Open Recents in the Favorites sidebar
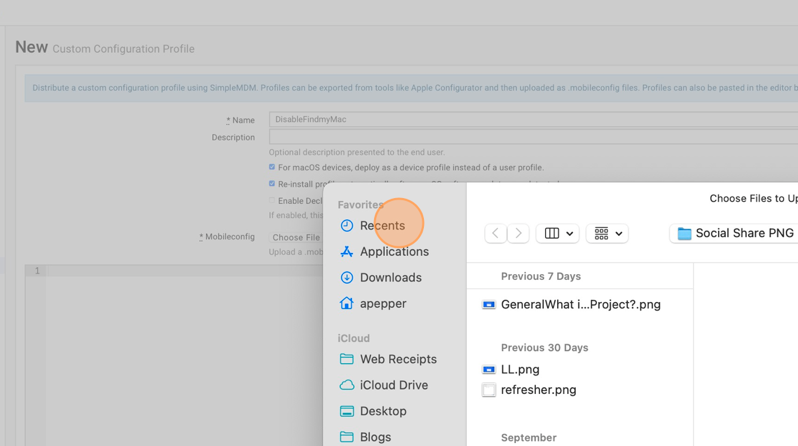 (382, 226)
